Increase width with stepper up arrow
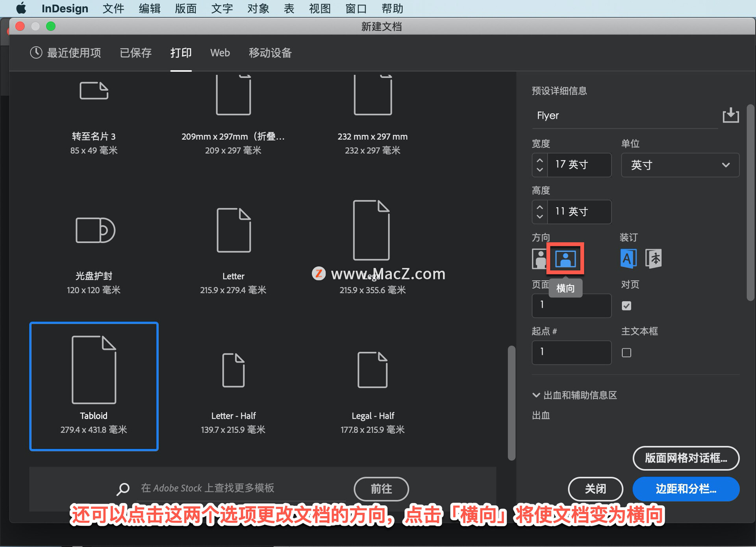This screenshot has height=547, width=756. pos(540,161)
